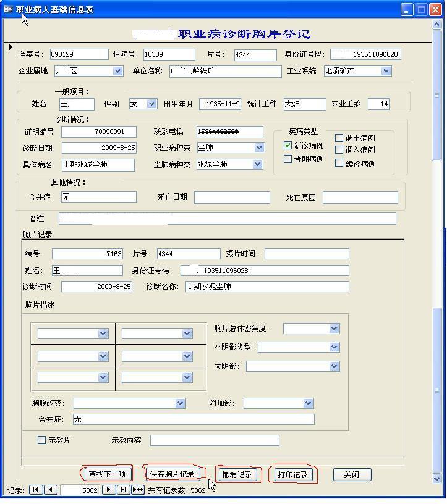The image size is (447, 504).
Task: Open the 企业属地 dropdown
Action: point(118,70)
